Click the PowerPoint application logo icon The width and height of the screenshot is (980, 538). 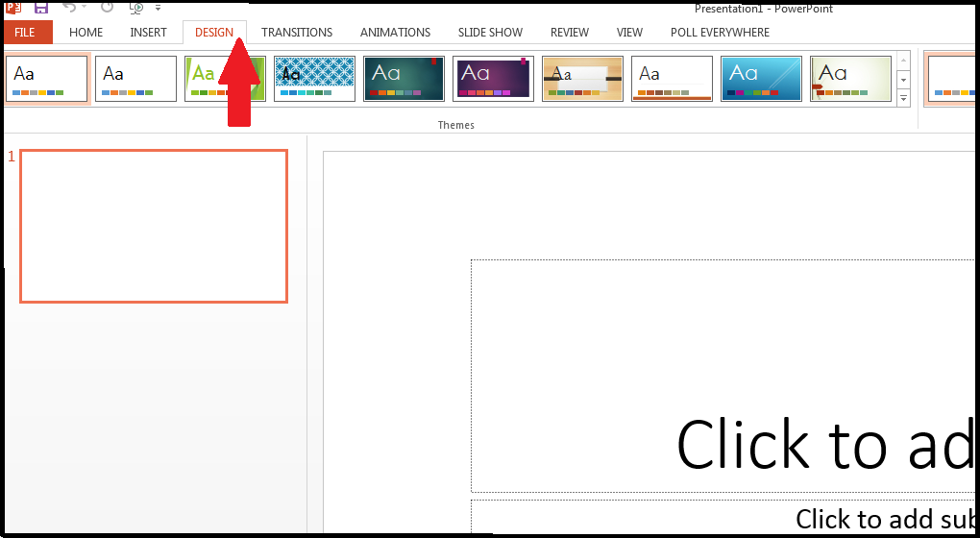pyautogui.click(x=12, y=7)
